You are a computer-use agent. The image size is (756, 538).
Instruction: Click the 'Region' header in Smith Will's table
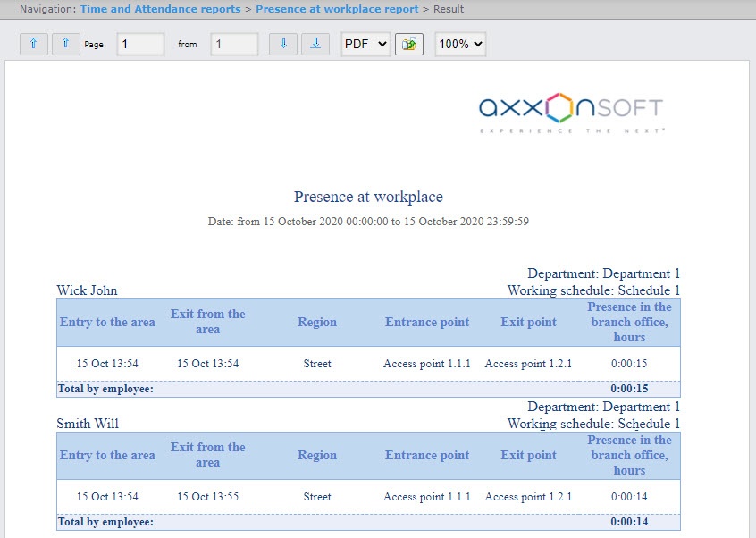pos(317,456)
